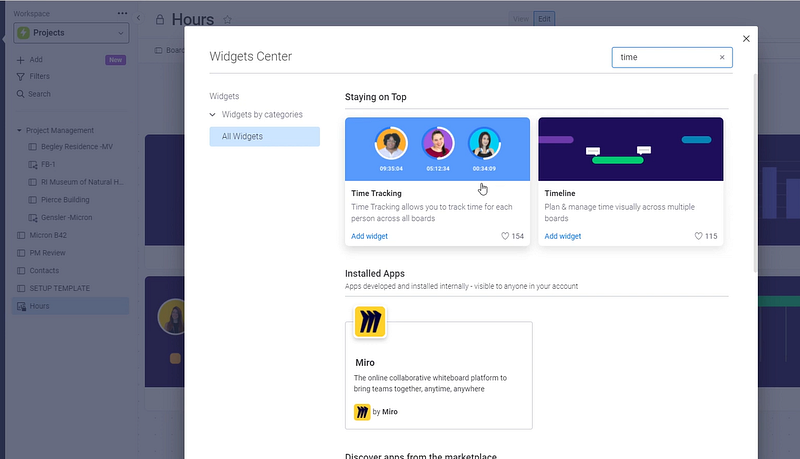800x459 pixels.
Task: Open the Time Tracking widget preview image
Action: point(437,149)
